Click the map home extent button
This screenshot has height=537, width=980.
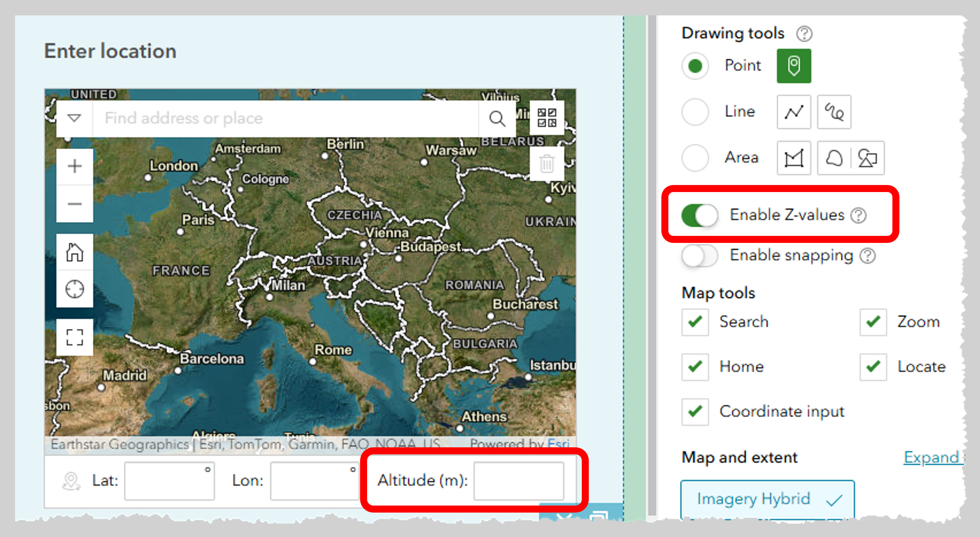point(75,252)
